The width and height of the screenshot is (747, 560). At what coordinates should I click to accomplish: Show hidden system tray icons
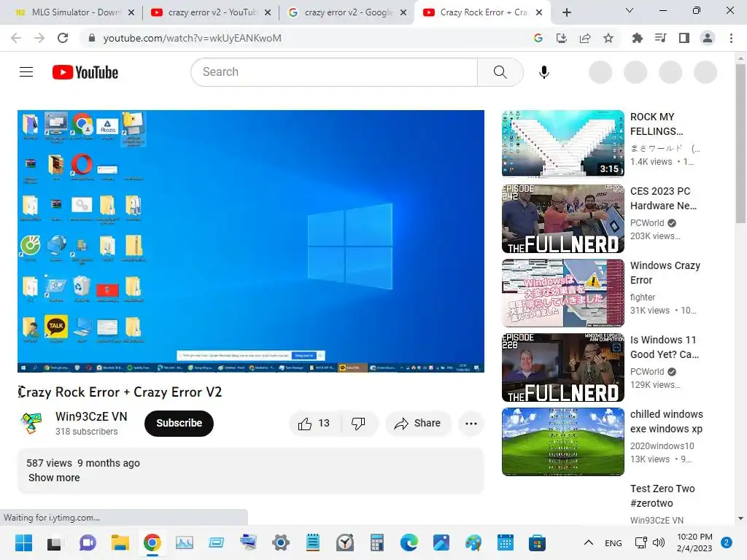point(589,542)
